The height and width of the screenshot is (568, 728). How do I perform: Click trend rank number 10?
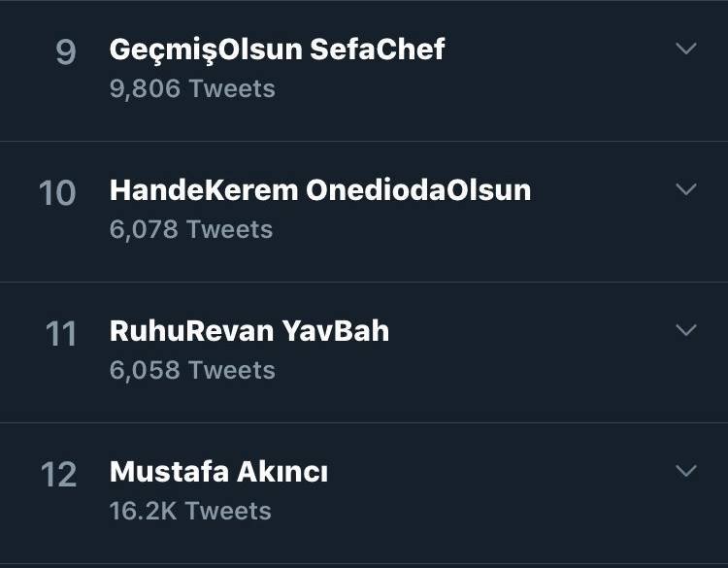click(x=57, y=192)
